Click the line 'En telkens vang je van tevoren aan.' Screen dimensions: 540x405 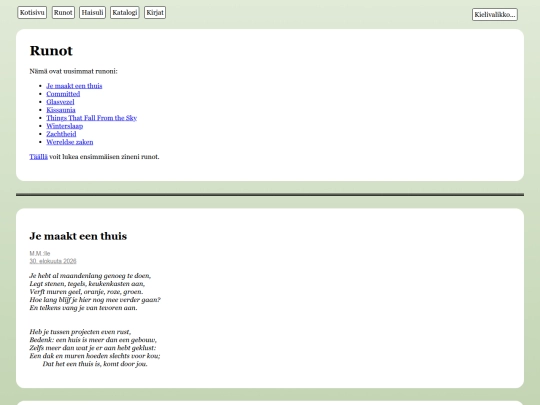tap(83, 308)
